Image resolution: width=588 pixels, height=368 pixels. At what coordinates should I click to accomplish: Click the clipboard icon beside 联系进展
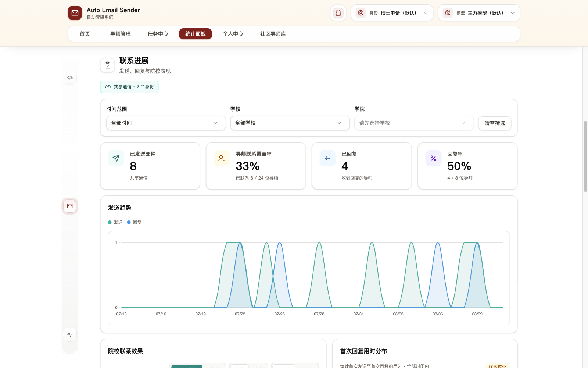108,65
